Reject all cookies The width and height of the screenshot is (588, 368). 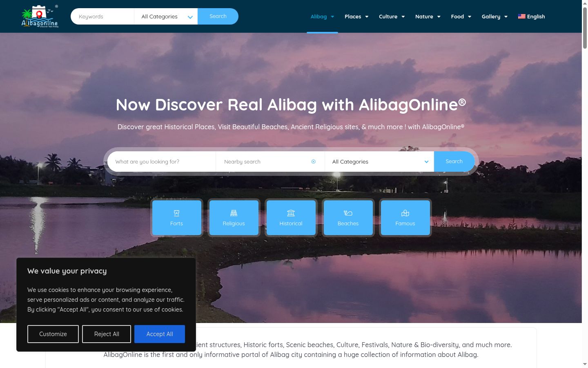click(107, 334)
